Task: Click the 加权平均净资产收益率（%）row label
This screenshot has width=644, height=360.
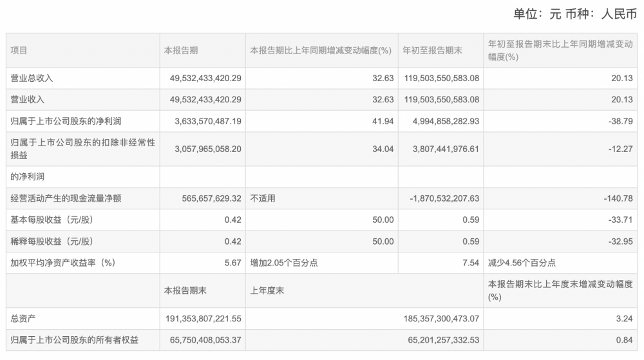Action: click(x=62, y=263)
